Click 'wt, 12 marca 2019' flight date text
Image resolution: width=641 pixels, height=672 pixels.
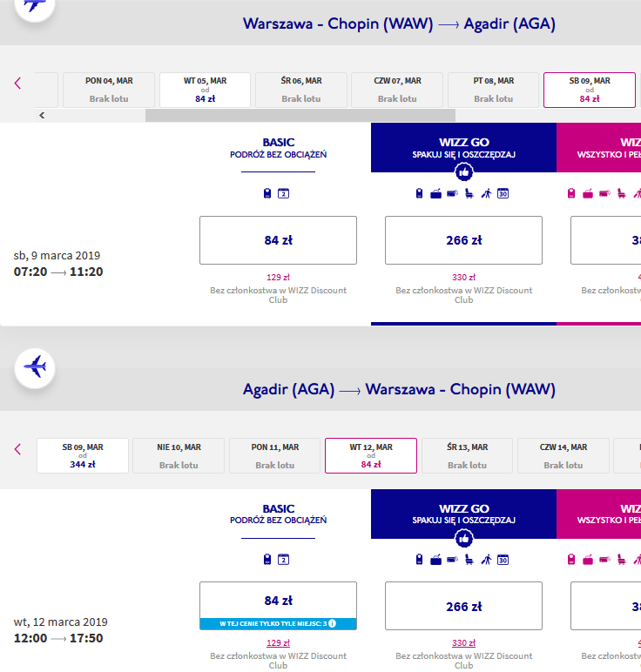click(60, 622)
